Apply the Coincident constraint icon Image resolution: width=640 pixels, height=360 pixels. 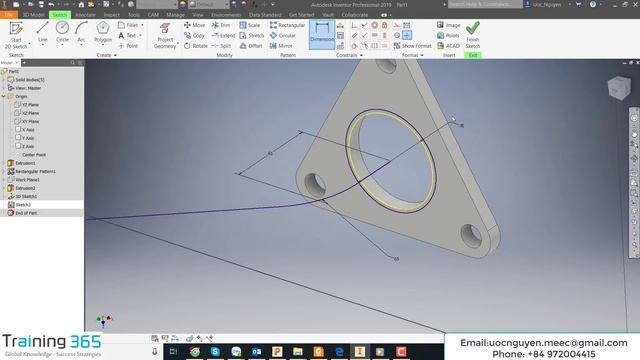click(x=354, y=25)
